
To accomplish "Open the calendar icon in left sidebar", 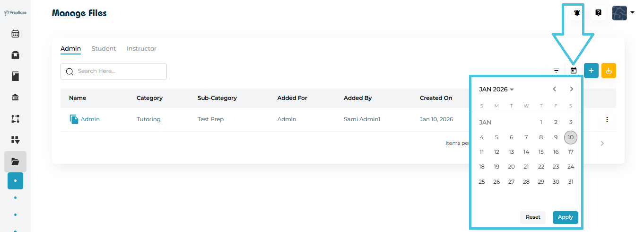I will (15, 34).
